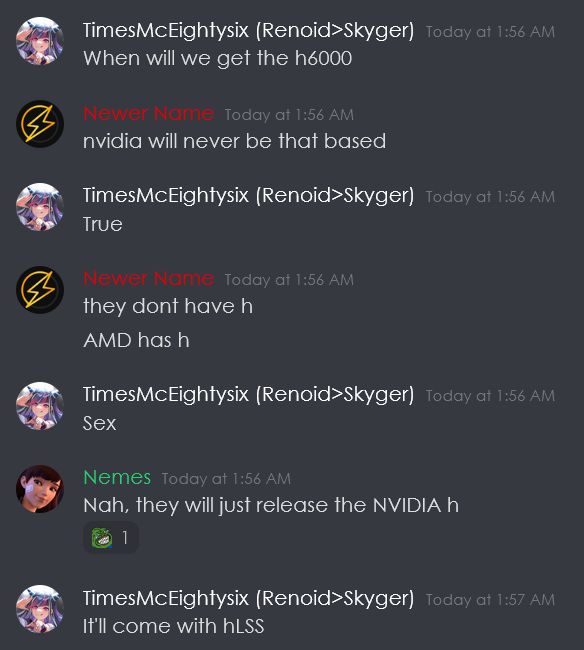Image resolution: width=584 pixels, height=650 pixels.
Task: Click the Nemes profile avatar
Action: coord(40,489)
